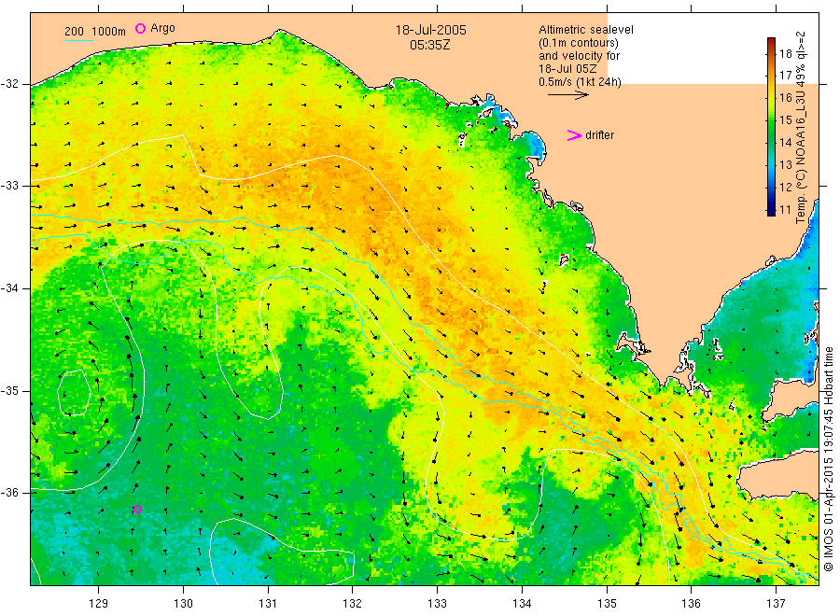Click the longitude axis label 132

click(x=353, y=603)
